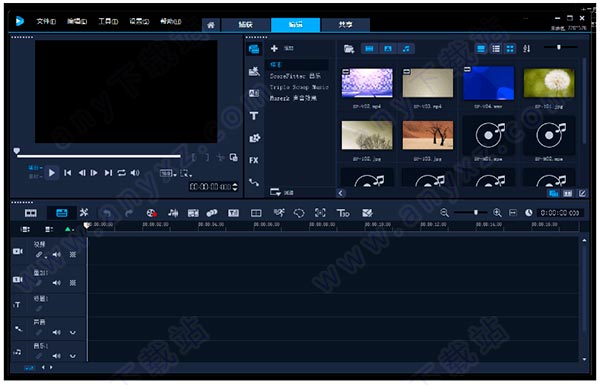This screenshot has height=385, width=600.
Task: Toggle show videos filter in library
Action: click(x=369, y=49)
